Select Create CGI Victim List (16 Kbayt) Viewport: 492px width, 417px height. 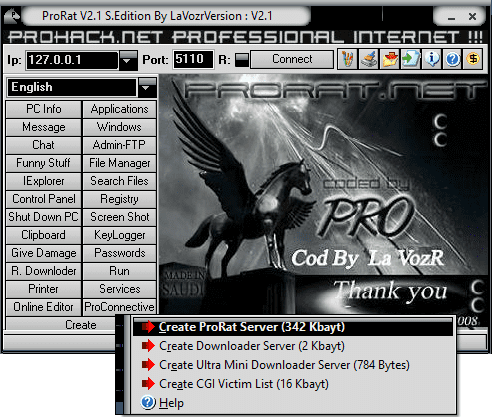tap(293, 384)
